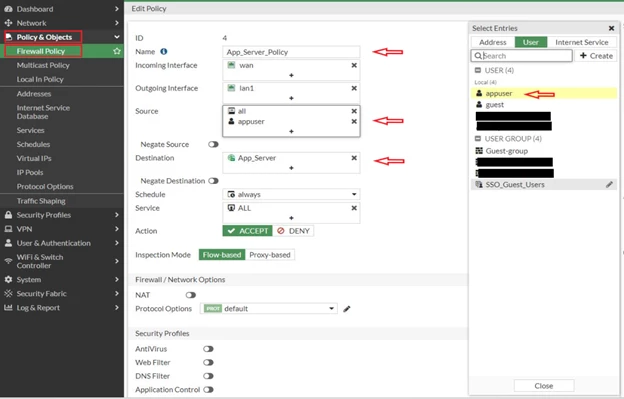624x399 pixels.
Task: Select guest in the user list
Action: (544, 105)
